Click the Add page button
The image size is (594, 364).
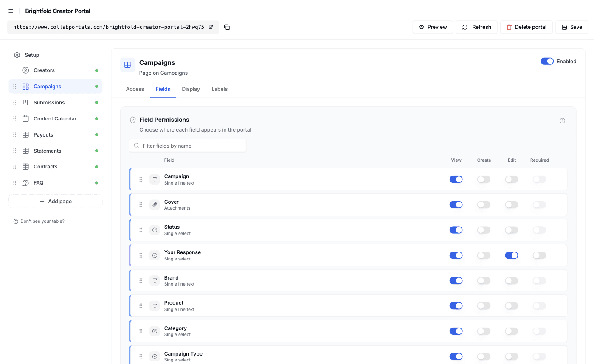pyautogui.click(x=56, y=202)
